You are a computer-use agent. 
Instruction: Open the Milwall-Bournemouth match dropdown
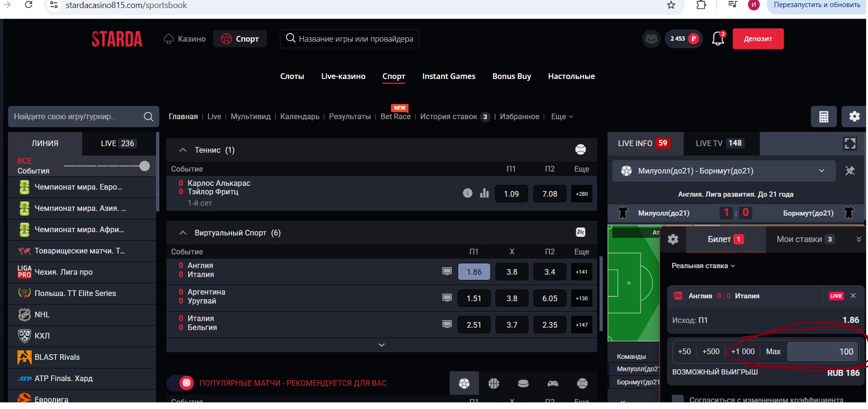pos(821,171)
